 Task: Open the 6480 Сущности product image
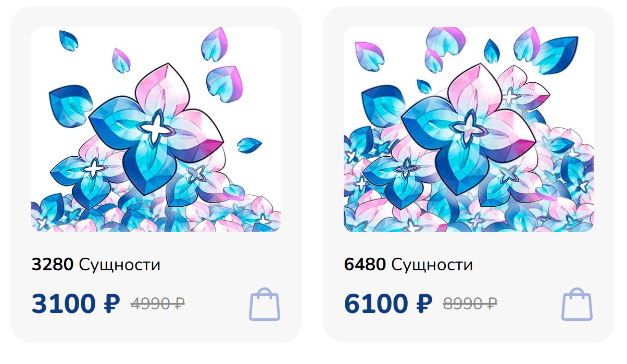[x=469, y=130]
